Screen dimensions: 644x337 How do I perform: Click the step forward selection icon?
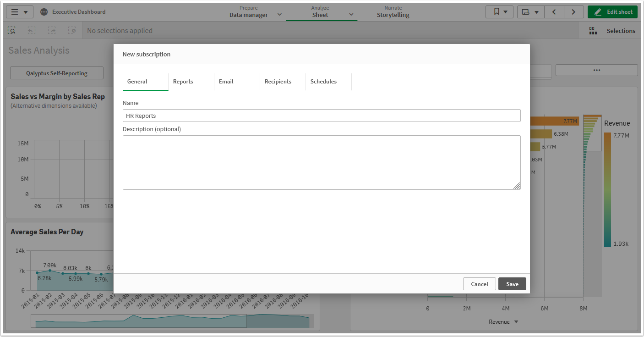51,30
